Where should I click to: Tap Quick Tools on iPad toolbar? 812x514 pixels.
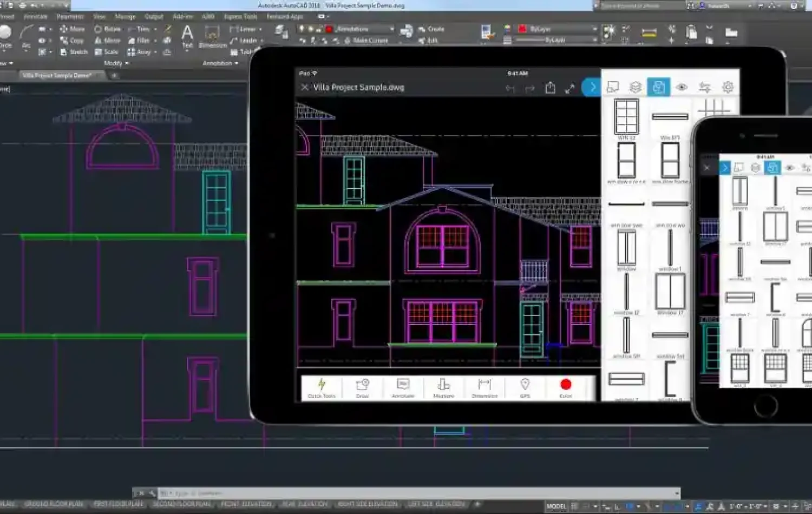(322, 388)
